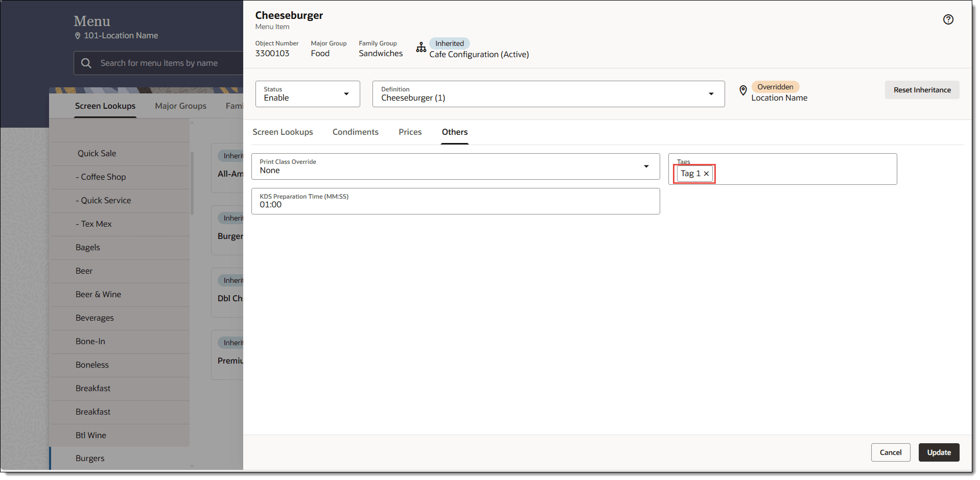Select Burgers in the list
The height and width of the screenshot is (480, 980).
point(120,458)
